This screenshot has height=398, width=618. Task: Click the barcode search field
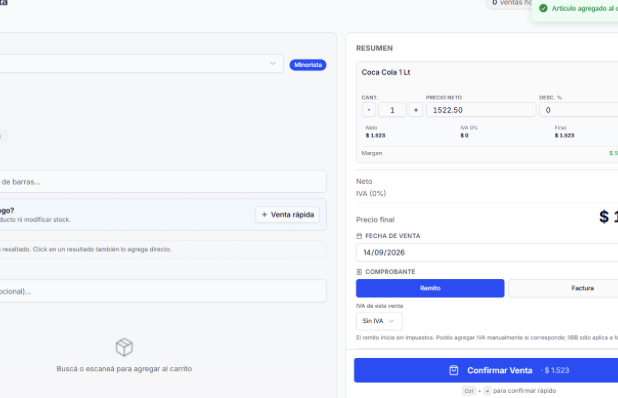coord(163,182)
